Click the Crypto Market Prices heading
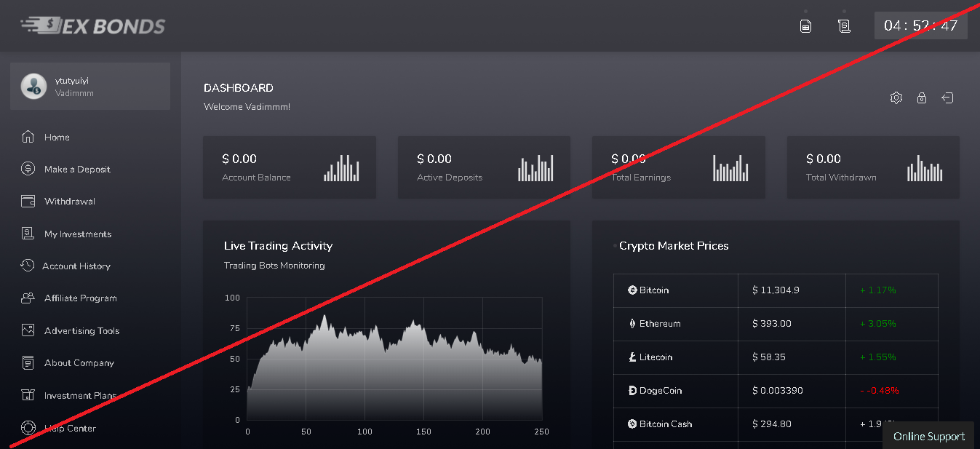Screen dimensions: 980x449 click(674, 246)
